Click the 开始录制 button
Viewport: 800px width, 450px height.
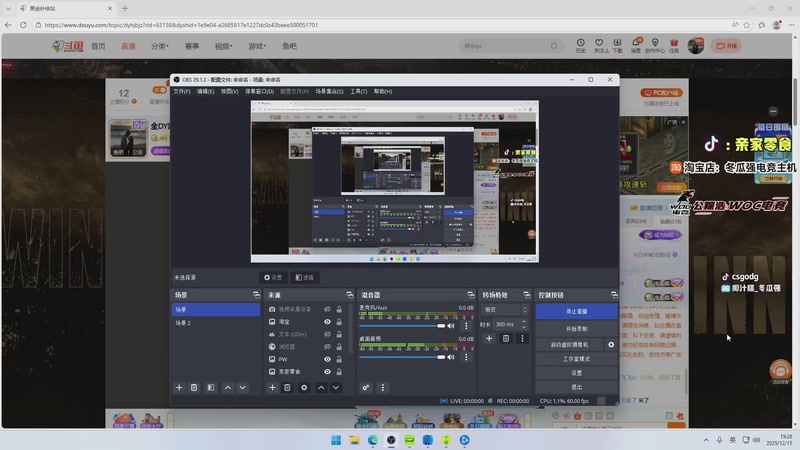pos(576,328)
